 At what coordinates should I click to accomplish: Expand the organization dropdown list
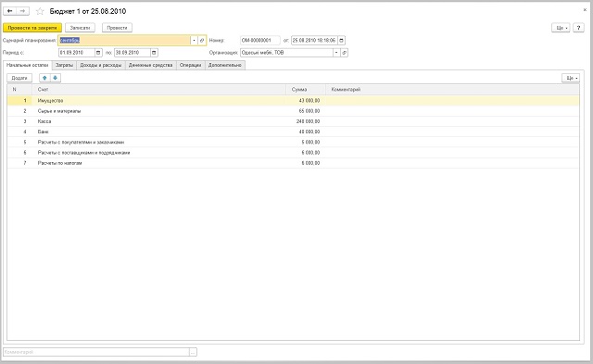coord(336,53)
